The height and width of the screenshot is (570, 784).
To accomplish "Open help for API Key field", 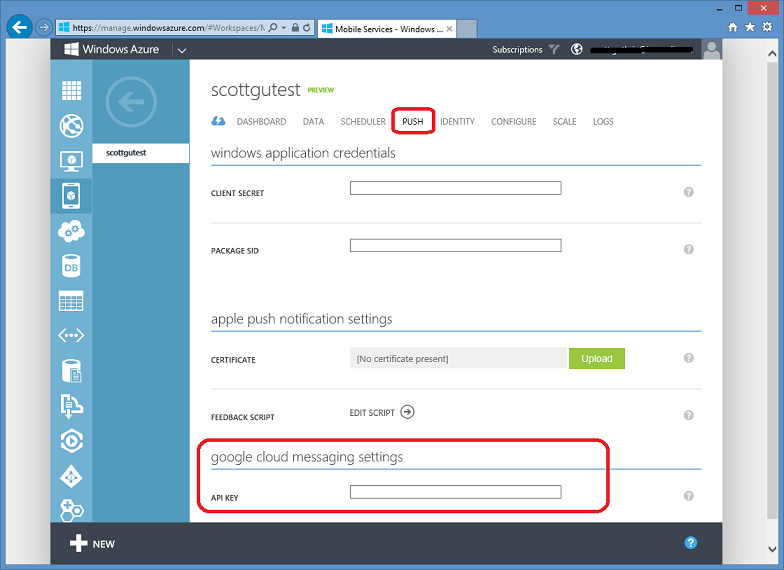I will (x=688, y=496).
